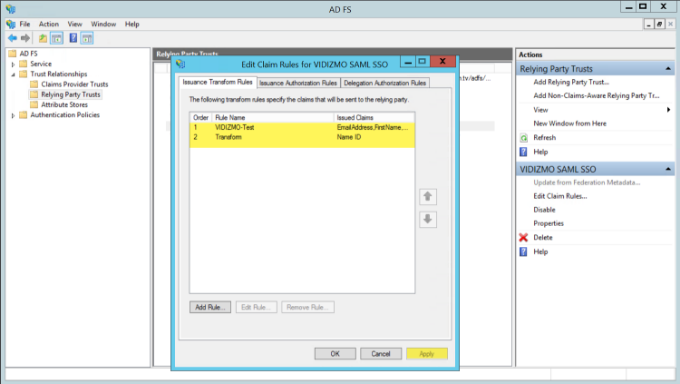This screenshot has width=680, height=384.
Task: Sort by the Rule Name column header
Action: point(273,118)
